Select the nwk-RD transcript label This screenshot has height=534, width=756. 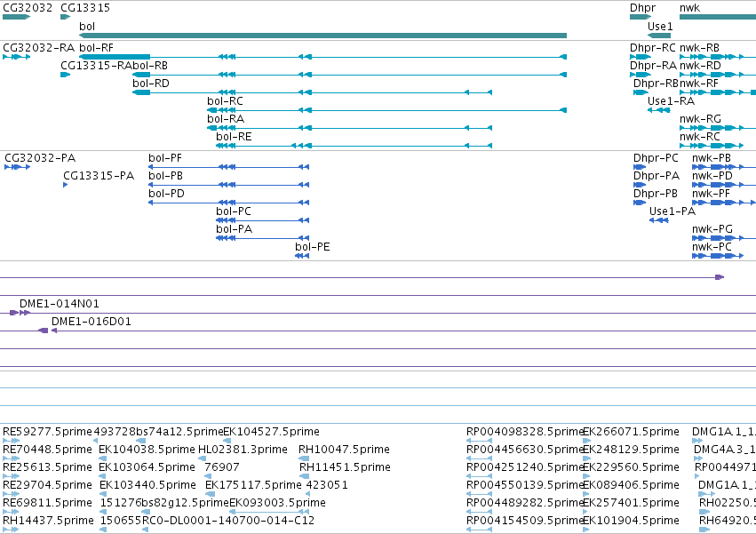701,66
